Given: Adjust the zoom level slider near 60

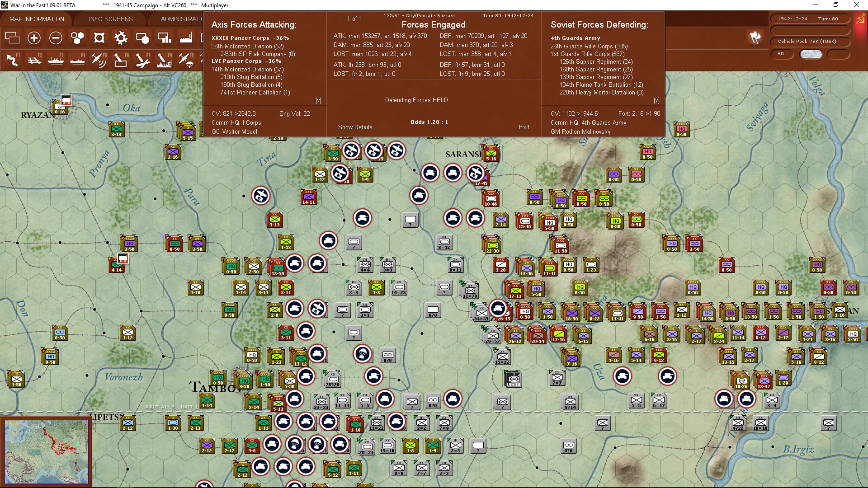Looking at the screenshot, I should click(x=811, y=54).
